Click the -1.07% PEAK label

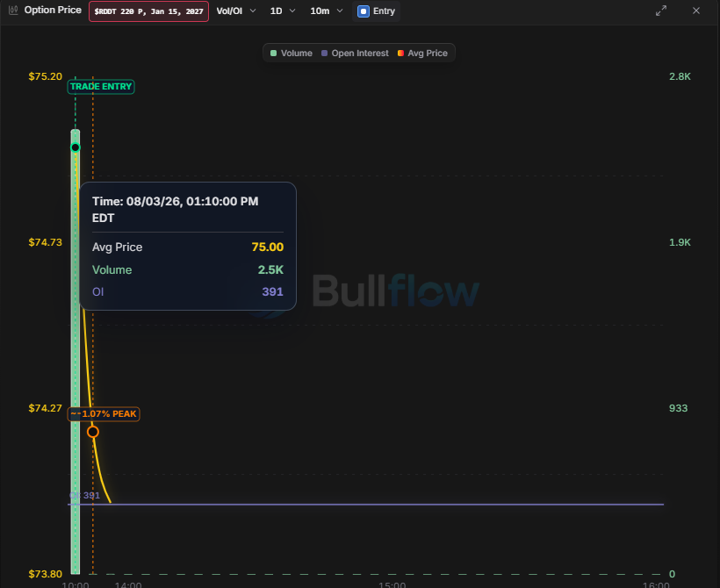coord(104,414)
